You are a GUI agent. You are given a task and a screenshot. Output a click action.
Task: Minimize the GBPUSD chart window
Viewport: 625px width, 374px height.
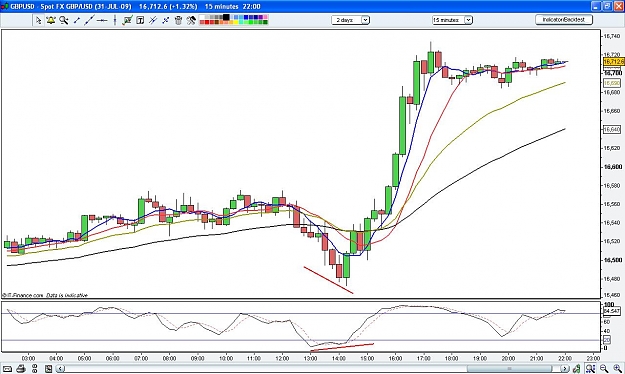point(596,6)
